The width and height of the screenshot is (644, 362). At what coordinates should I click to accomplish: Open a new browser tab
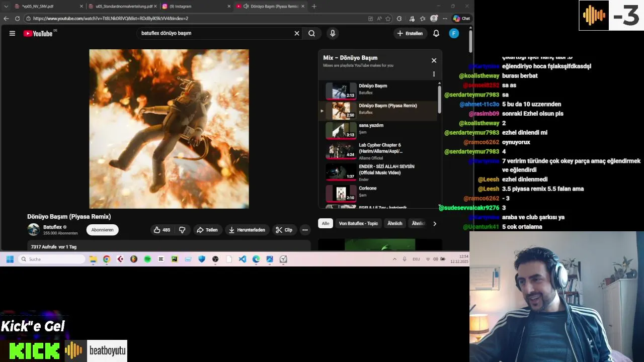click(314, 6)
